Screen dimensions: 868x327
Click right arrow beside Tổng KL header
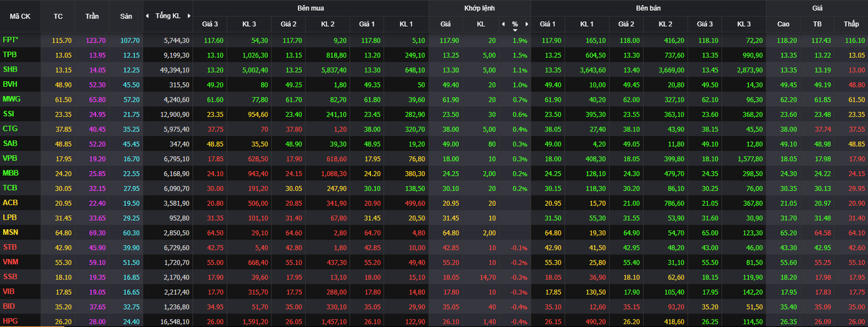coord(189,16)
